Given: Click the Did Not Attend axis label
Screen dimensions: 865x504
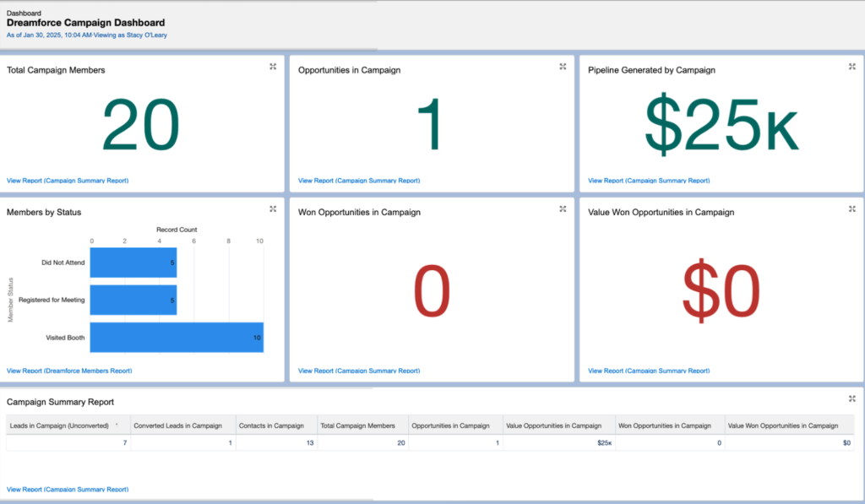Looking at the screenshot, I should [x=63, y=263].
